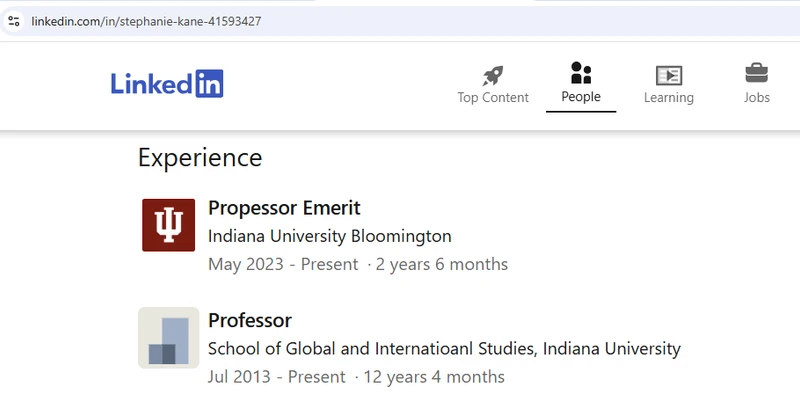The image size is (800, 409).
Task: Click the Experience section heading
Action: click(x=200, y=158)
